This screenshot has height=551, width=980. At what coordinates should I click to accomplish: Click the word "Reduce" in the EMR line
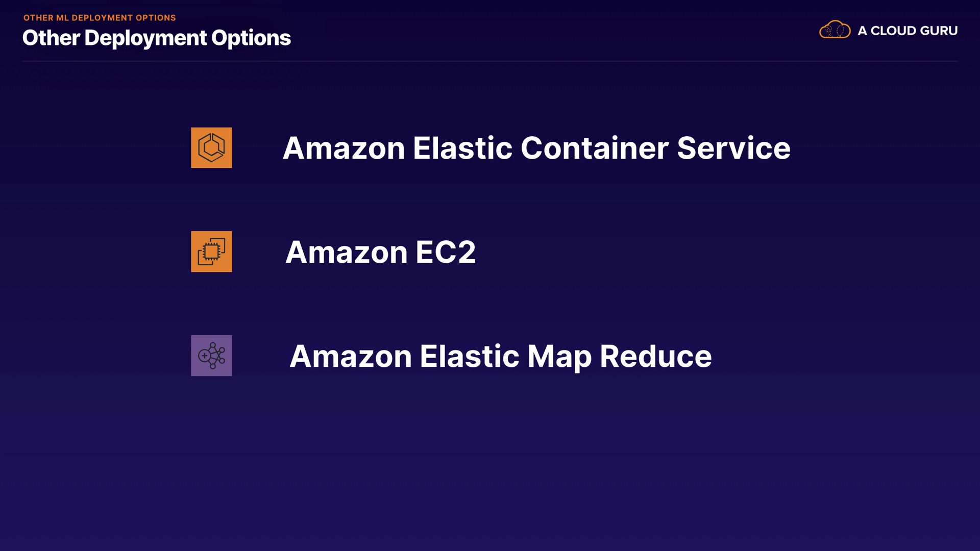655,356
